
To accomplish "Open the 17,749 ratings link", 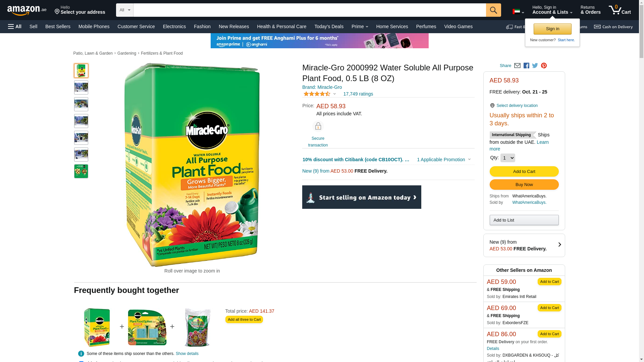I will pos(358,94).
